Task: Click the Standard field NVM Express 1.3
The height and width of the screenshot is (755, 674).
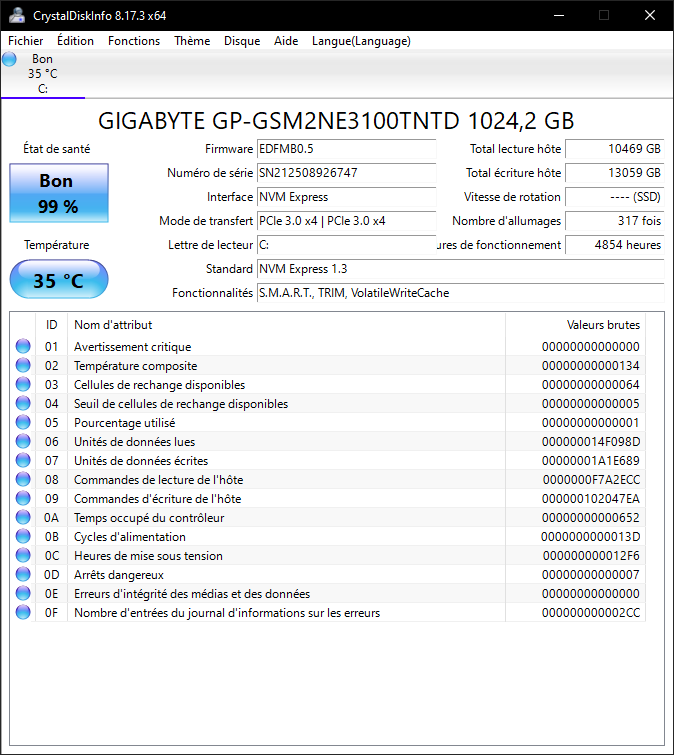Action: (461, 269)
